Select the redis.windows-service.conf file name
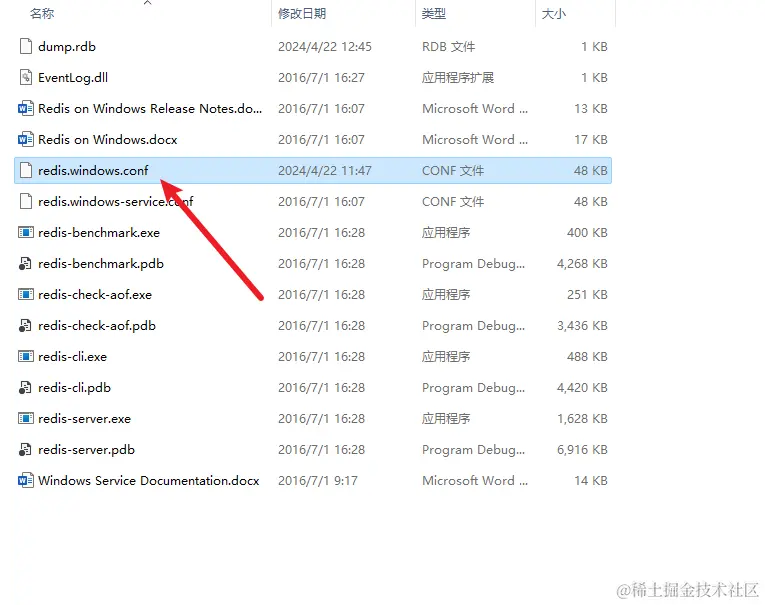Viewport: 765px width, 605px height. pos(116,202)
